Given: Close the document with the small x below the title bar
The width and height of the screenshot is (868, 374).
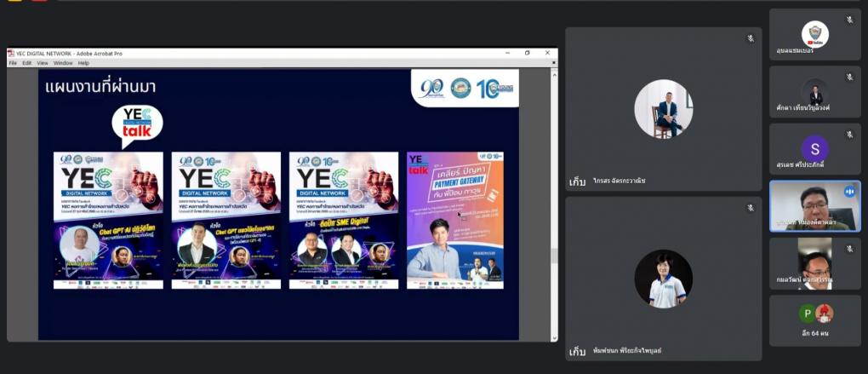Looking at the screenshot, I should [554, 63].
